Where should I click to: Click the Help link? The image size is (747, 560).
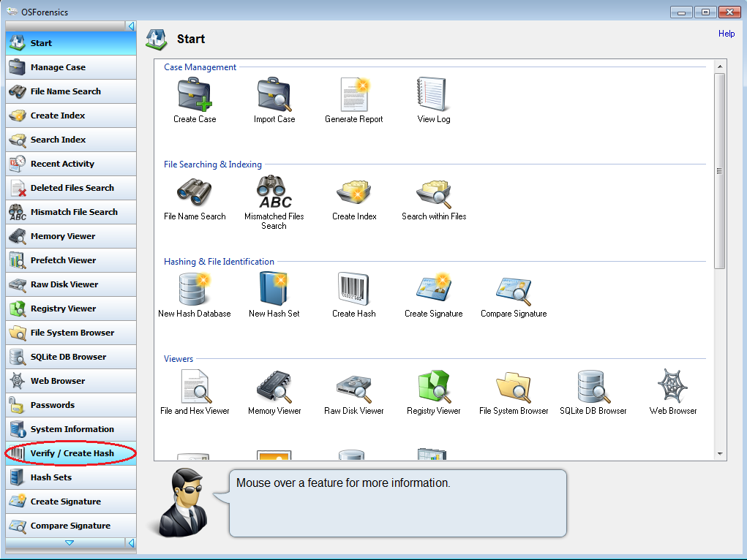(x=726, y=34)
